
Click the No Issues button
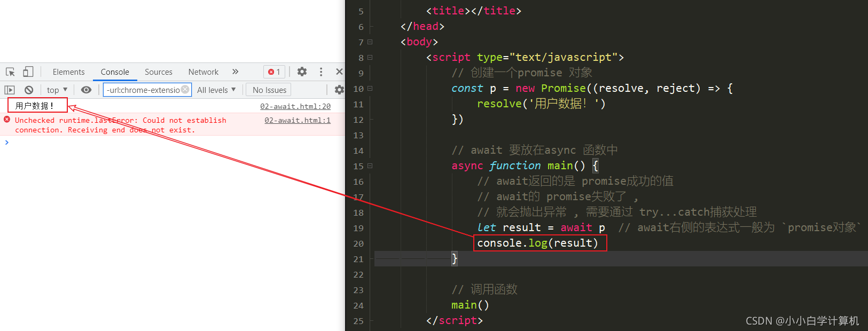(x=269, y=90)
